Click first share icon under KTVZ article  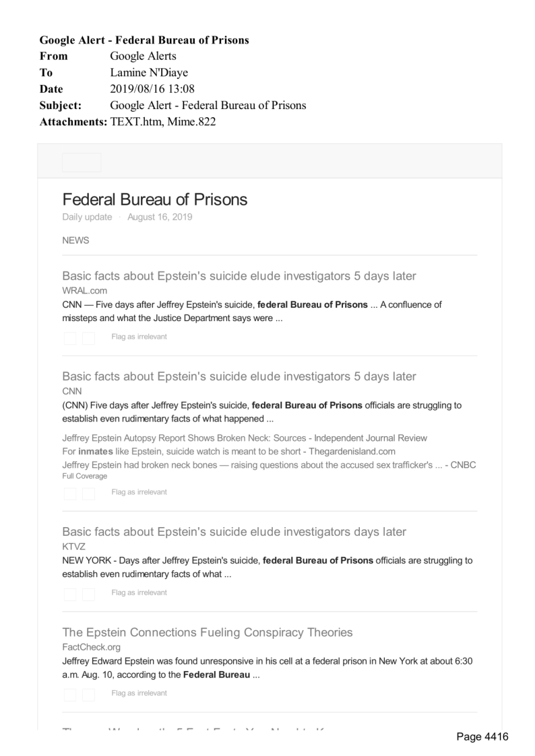tap(70, 594)
